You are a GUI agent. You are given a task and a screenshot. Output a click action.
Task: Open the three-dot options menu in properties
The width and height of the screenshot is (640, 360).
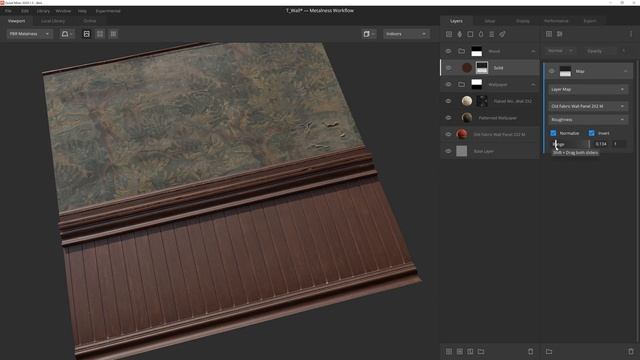coord(631,34)
